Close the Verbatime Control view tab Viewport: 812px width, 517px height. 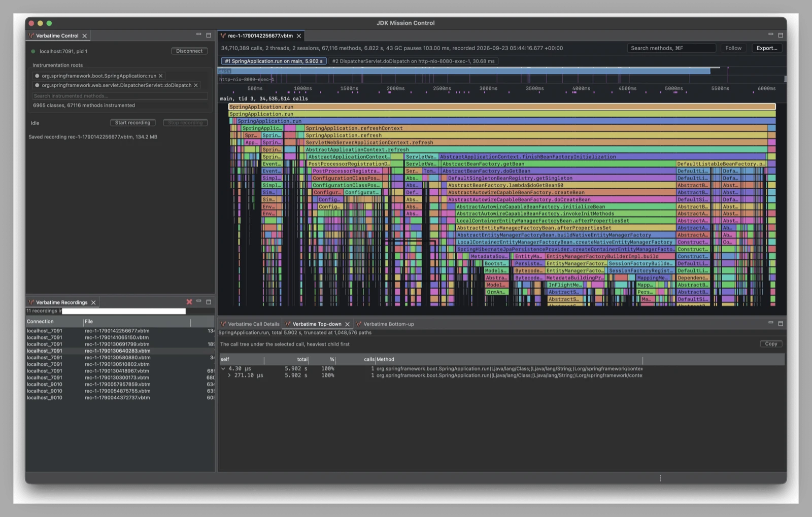(85, 36)
